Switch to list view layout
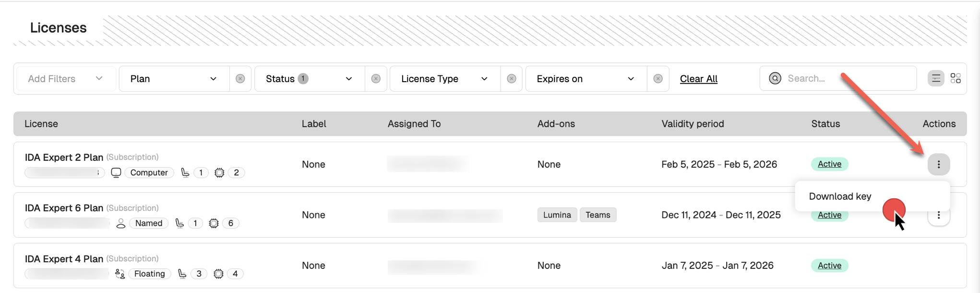This screenshot has width=980, height=293. click(935, 78)
